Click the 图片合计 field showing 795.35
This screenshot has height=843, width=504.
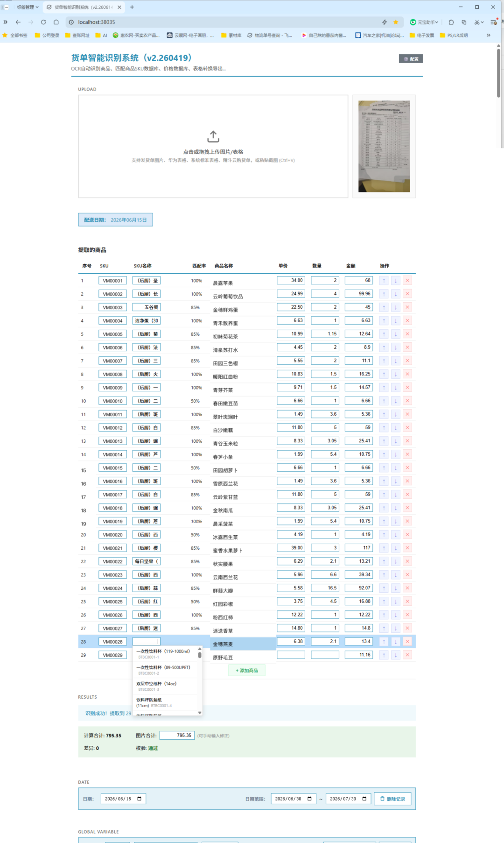[177, 736]
